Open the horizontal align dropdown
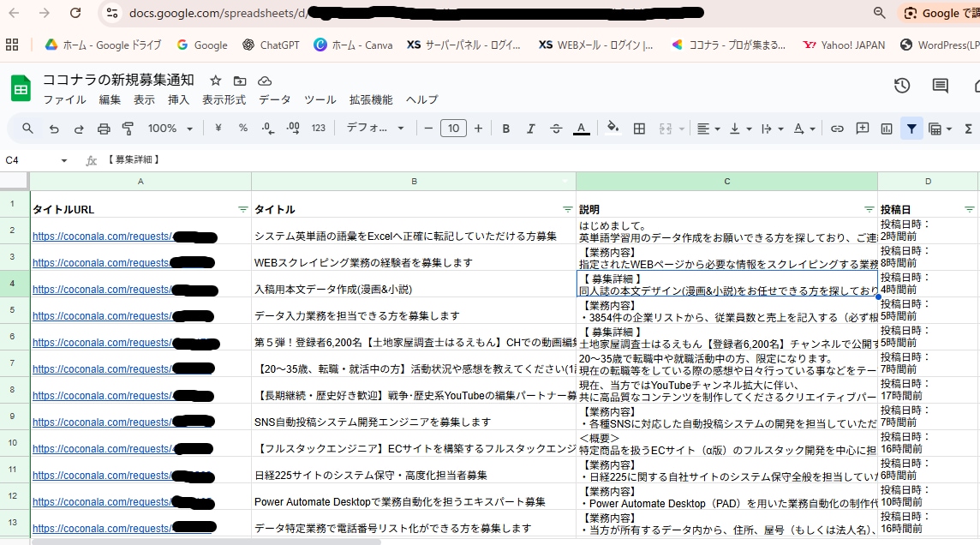 pos(708,129)
